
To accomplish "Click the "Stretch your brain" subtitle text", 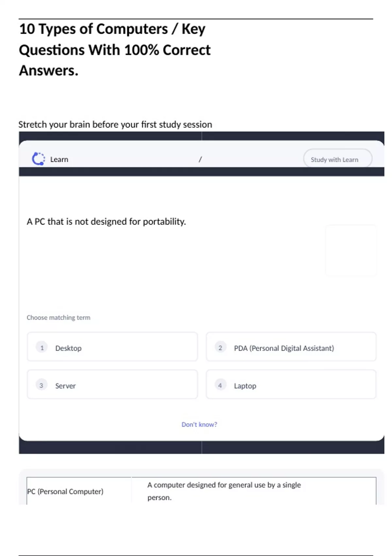I will pyautogui.click(x=115, y=124).
